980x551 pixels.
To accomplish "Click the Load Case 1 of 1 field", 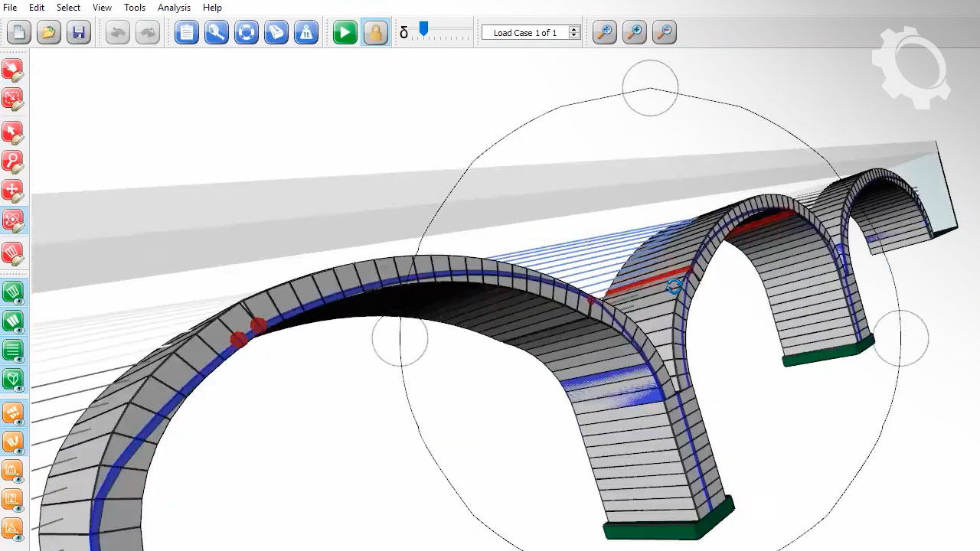I will (x=525, y=33).
